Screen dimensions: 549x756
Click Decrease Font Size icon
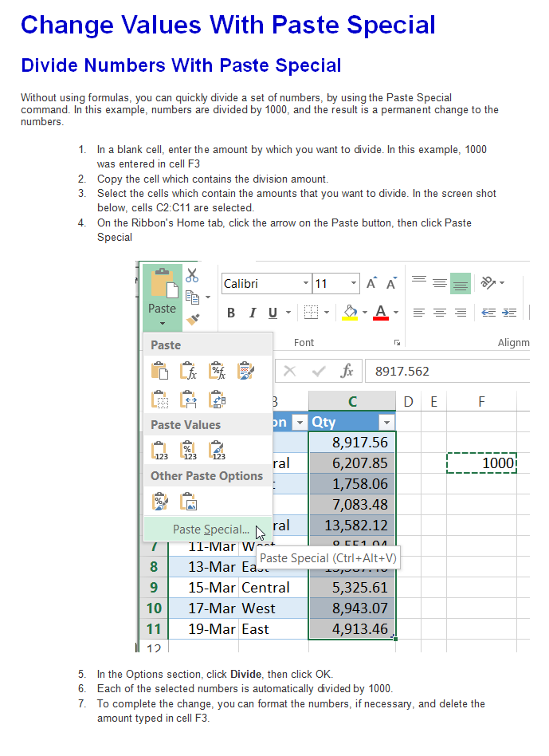tap(392, 284)
